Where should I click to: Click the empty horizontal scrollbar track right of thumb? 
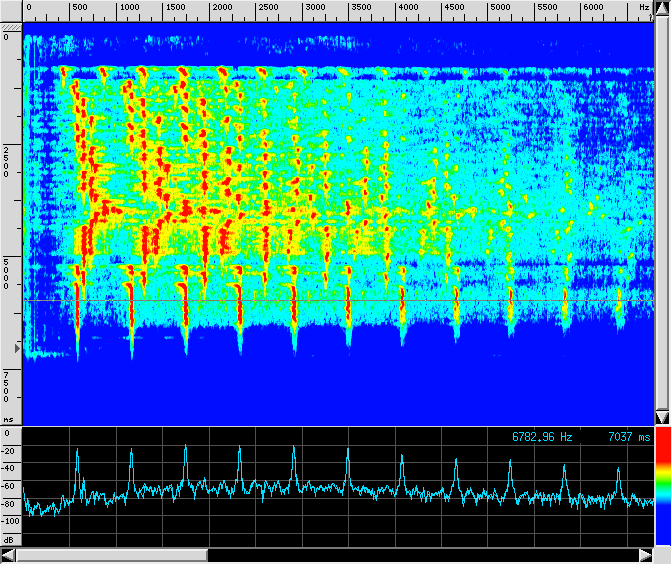tap(420, 555)
